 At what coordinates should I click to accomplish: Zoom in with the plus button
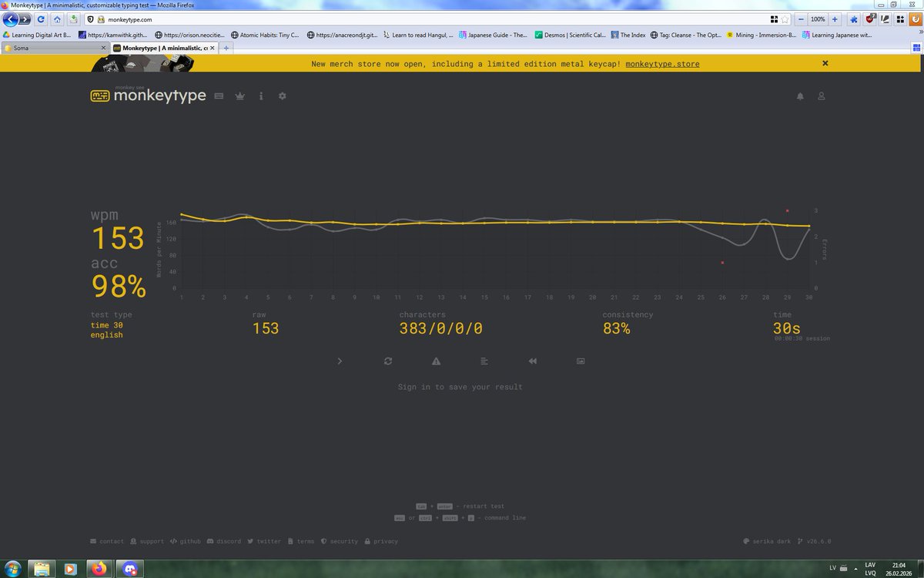tap(835, 18)
